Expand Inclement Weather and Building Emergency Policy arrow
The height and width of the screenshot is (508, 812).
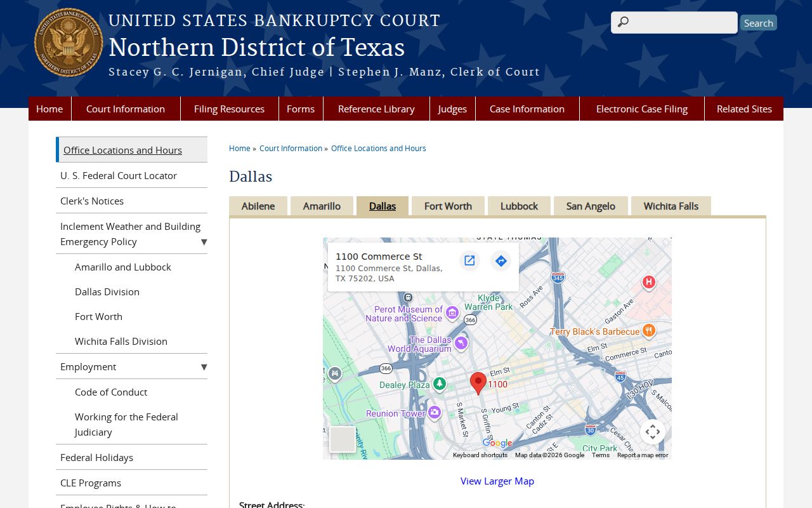click(204, 242)
